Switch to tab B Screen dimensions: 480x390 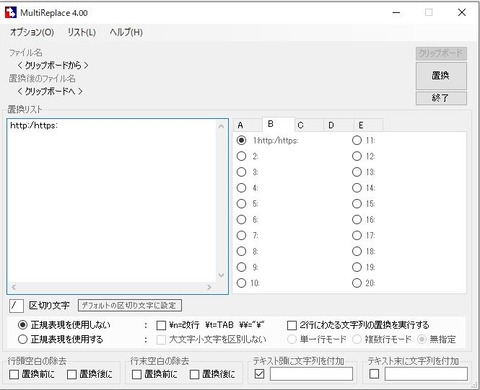pos(278,124)
